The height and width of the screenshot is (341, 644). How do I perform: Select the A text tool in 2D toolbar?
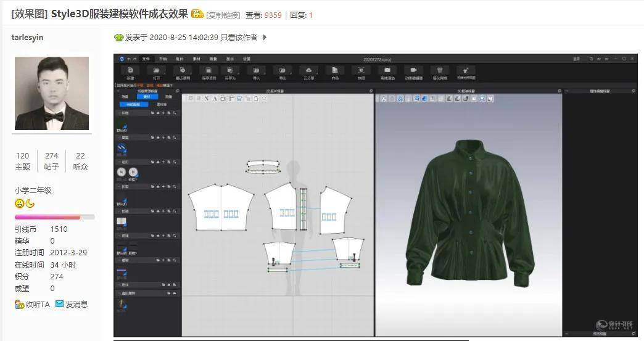coord(215,99)
